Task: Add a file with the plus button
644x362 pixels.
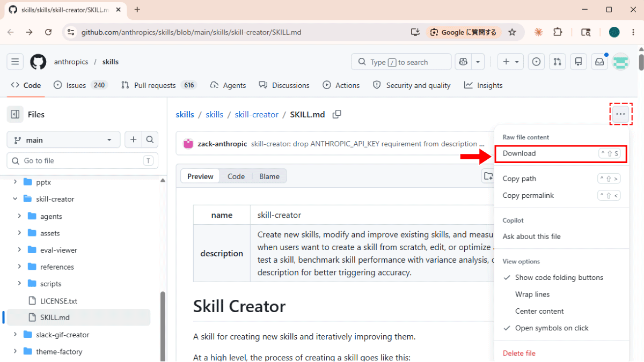Action: coord(133,140)
